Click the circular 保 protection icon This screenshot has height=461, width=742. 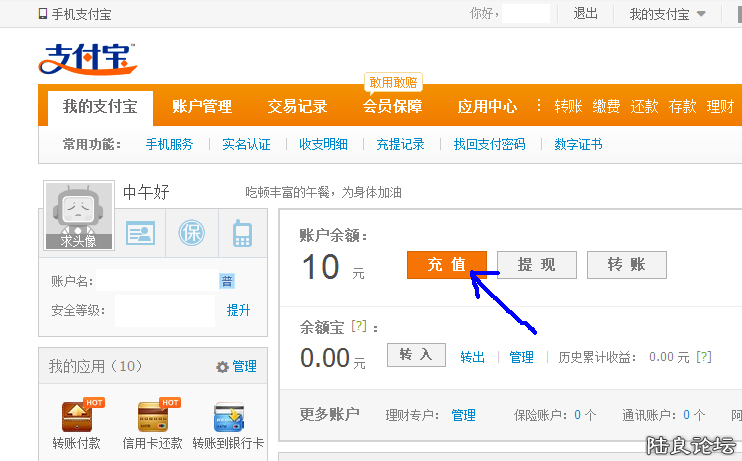point(191,233)
